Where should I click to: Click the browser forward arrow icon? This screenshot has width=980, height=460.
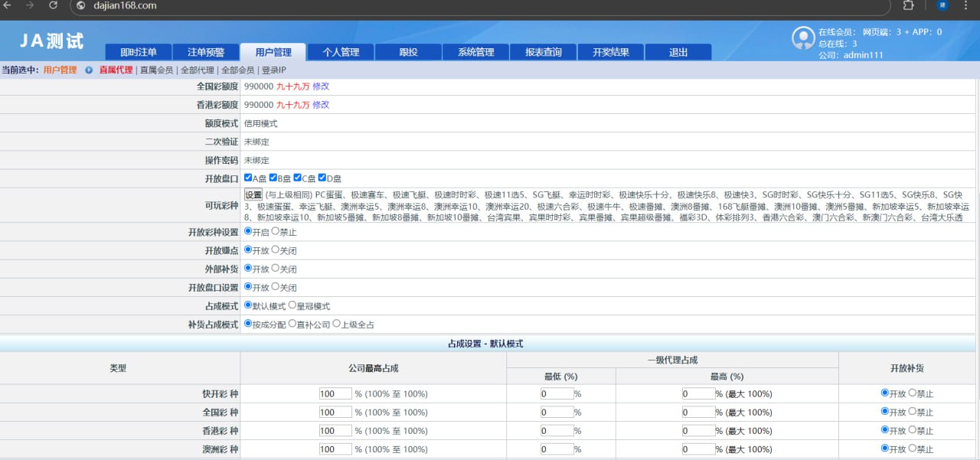click(x=30, y=5)
